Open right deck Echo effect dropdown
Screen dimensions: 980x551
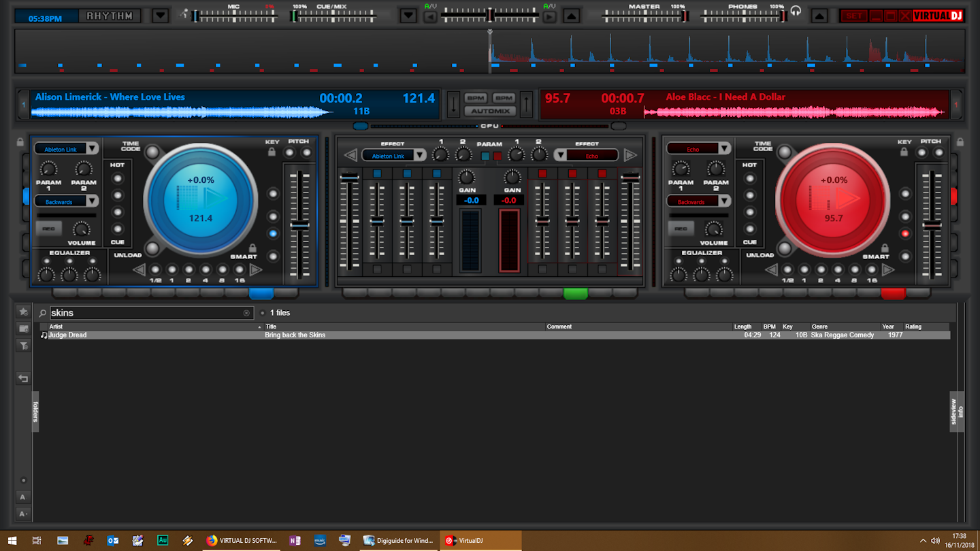[724, 148]
